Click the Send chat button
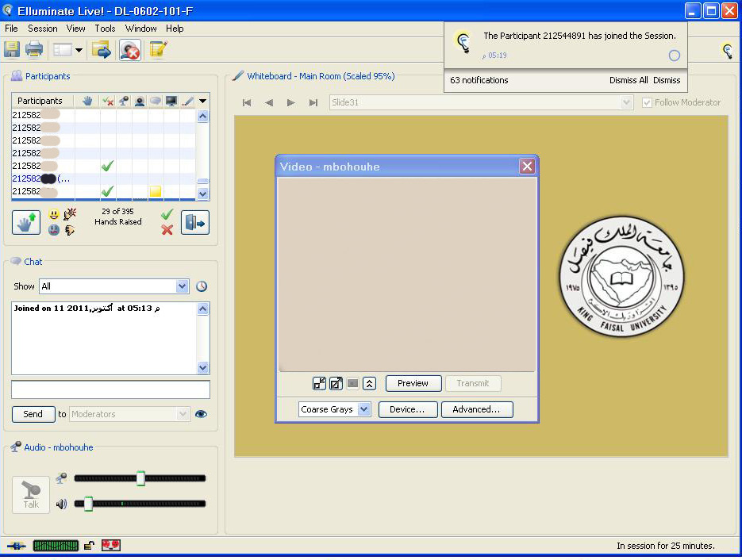This screenshot has height=560, width=742. [33, 414]
